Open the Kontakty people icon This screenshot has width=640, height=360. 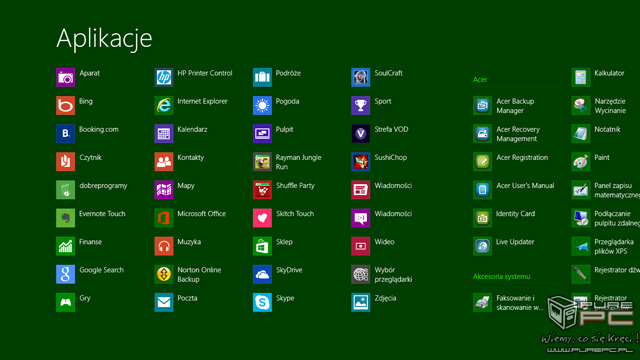click(164, 162)
